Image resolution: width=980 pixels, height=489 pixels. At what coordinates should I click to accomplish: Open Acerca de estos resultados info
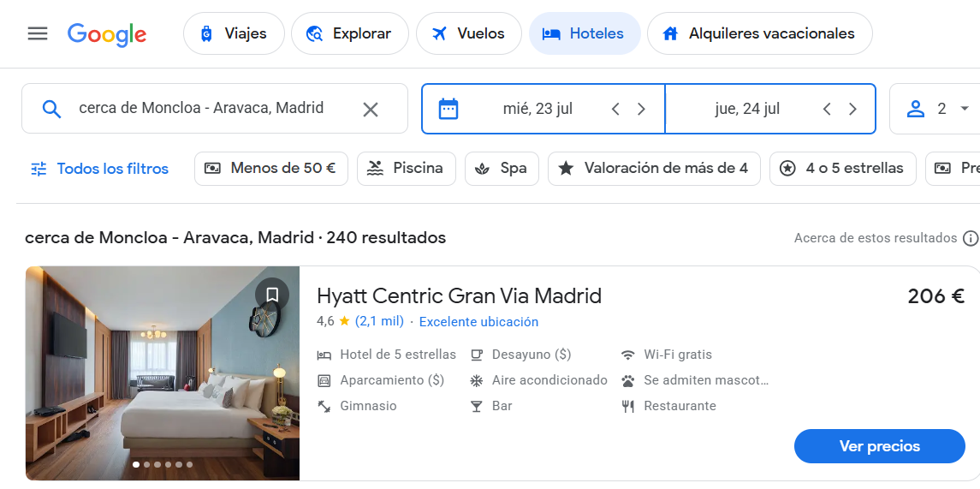(876, 238)
